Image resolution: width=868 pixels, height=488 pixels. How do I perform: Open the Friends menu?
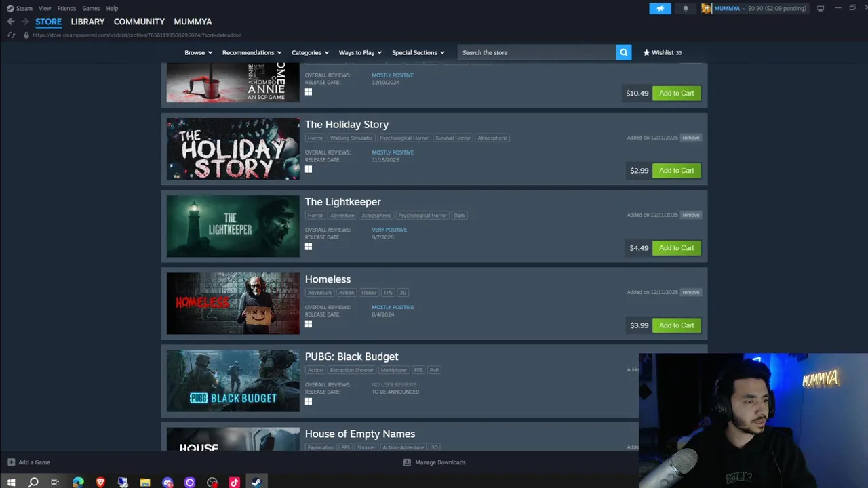[x=66, y=8]
